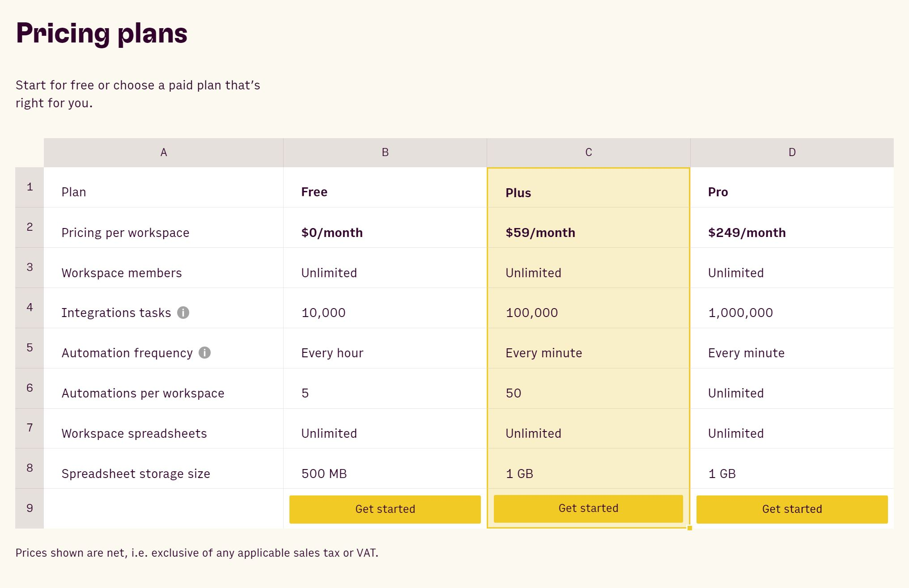909x588 pixels.
Task: Select row header 1
Action: pyautogui.click(x=30, y=187)
